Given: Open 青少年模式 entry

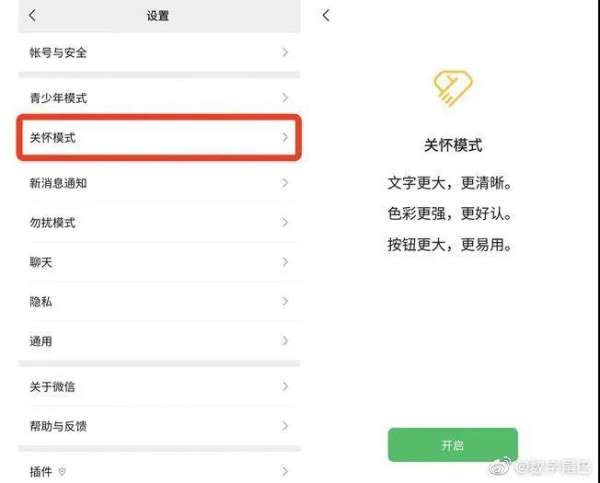Looking at the screenshot, I should pos(159,98).
